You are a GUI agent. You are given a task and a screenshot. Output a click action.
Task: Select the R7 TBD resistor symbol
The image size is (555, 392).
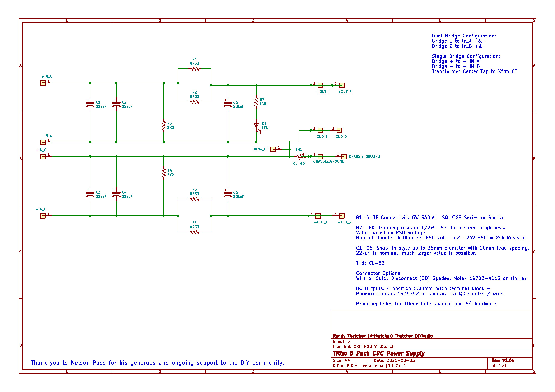(256, 102)
